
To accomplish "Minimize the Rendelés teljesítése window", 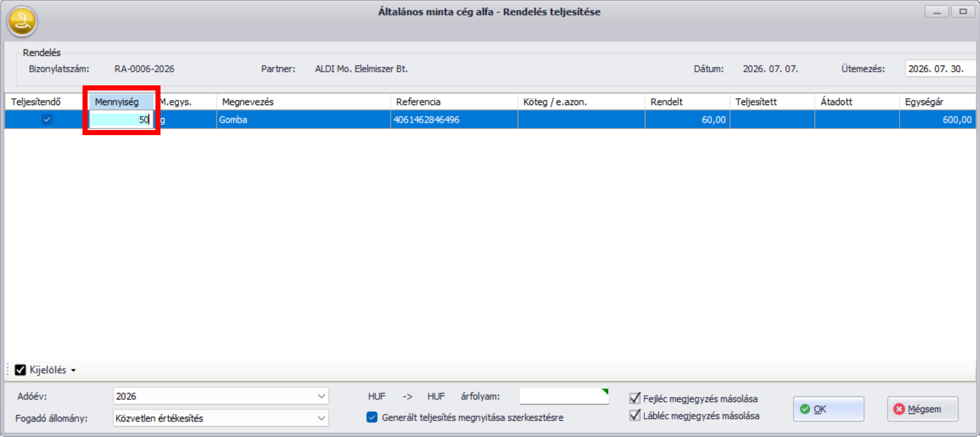I will tap(937, 11).
